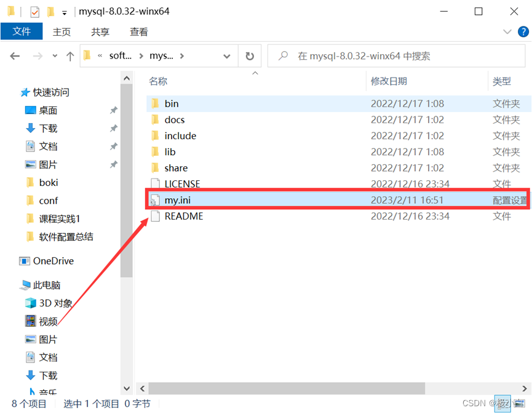Click the Properties checkmark icon in title bar
The height and width of the screenshot is (413, 532).
34,12
